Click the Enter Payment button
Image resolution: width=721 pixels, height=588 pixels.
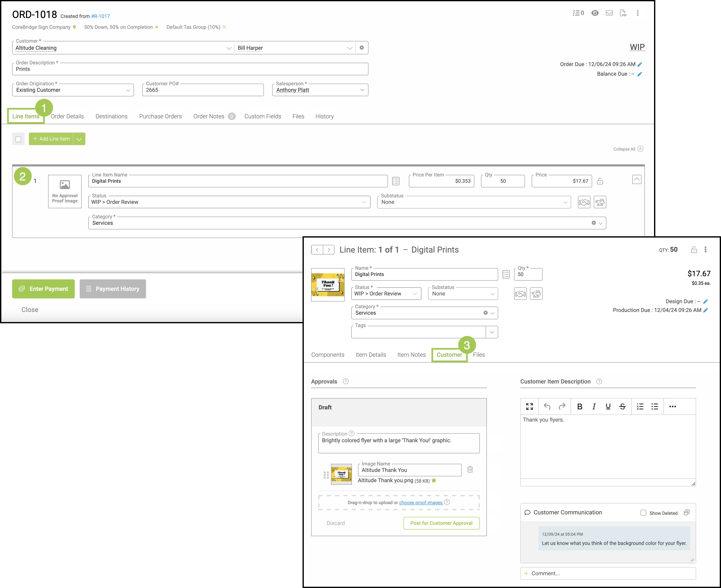43,289
